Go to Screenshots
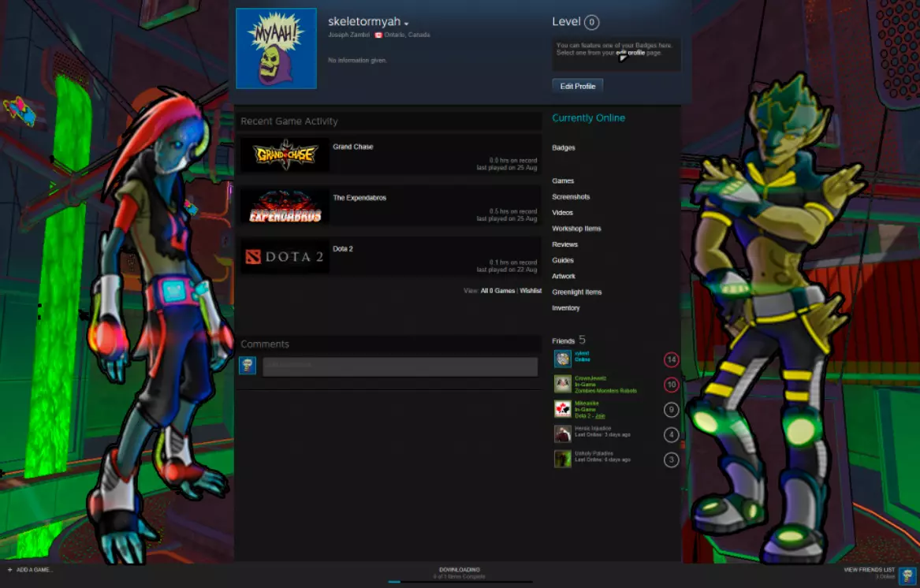The width and height of the screenshot is (920, 588). point(570,196)
